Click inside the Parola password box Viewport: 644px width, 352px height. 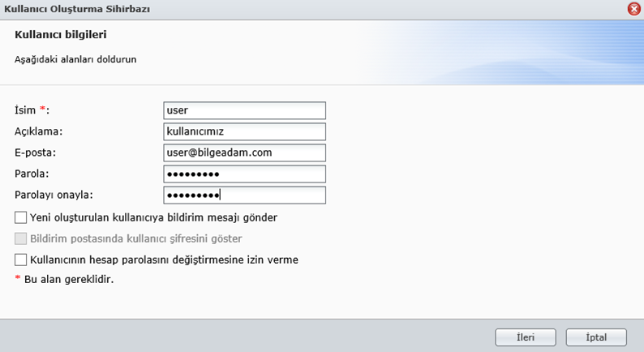244,174
